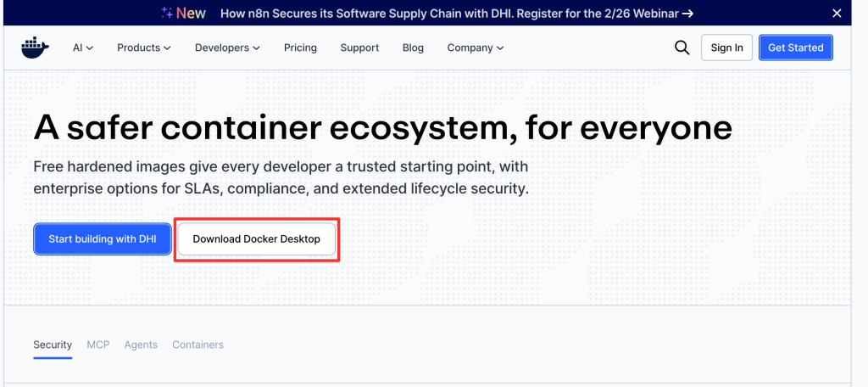Click Start building with DHI button

(103, 239)
